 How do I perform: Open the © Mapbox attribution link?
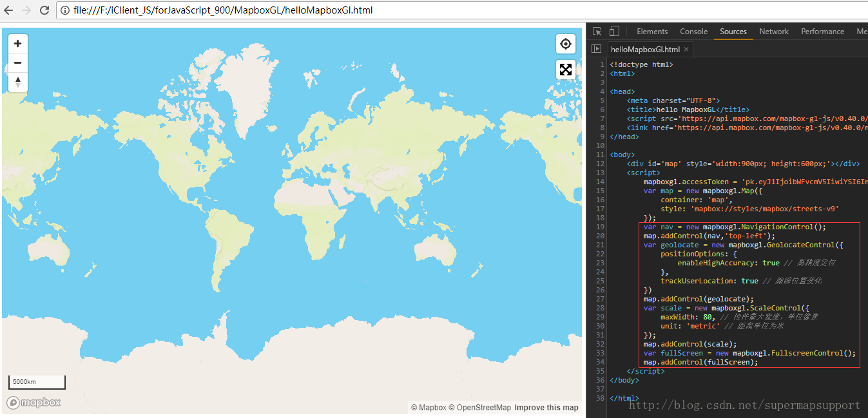[x=429, y=408]
